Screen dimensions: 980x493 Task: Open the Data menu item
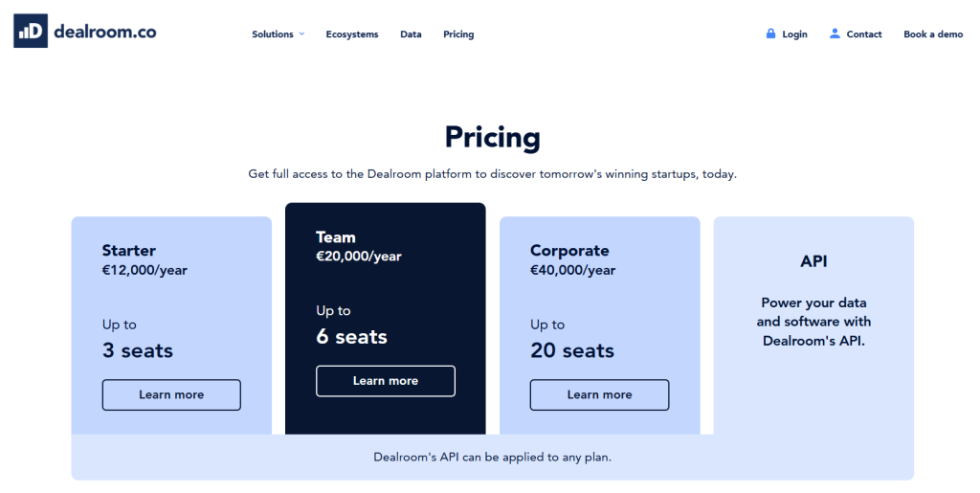(411, 34)
